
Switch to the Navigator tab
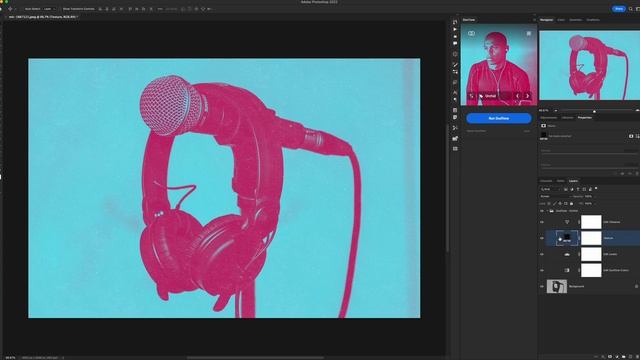click(x=547, y=20)
